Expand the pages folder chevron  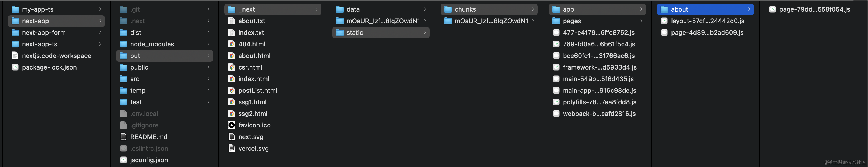coord(641,21)
